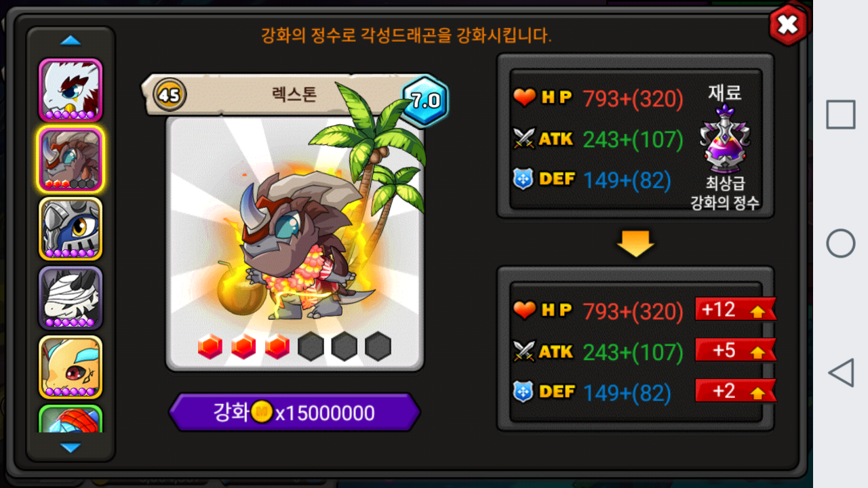Image resolution: width=868 pixels, height=488 pixels.
Task: Tap the first red enhancement gem
Action: [210, 347]
